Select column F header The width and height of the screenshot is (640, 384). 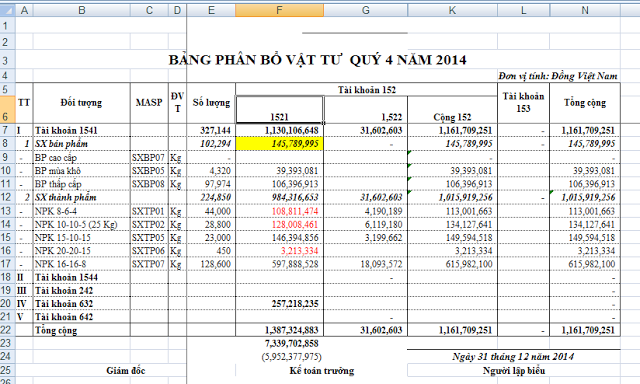click(280, 10)
